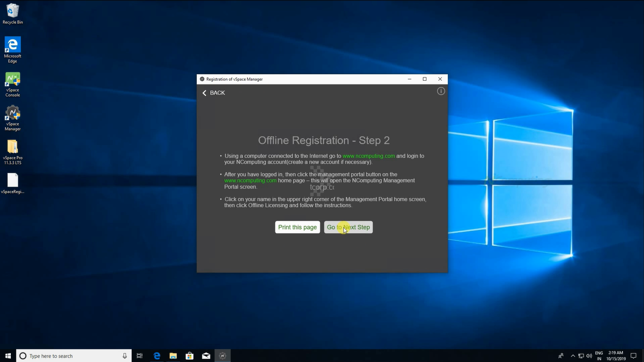Viewport: 644px width, 362px height.
Task: Open Mail app from taskbar
Action: (206, 356)
